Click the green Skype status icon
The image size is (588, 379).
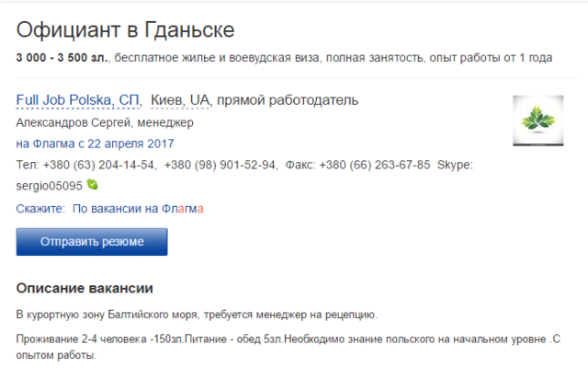point(92,184)
